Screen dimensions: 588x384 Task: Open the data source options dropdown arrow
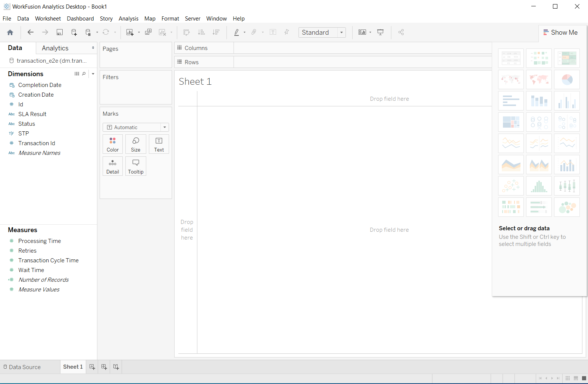tap(97, 32)
